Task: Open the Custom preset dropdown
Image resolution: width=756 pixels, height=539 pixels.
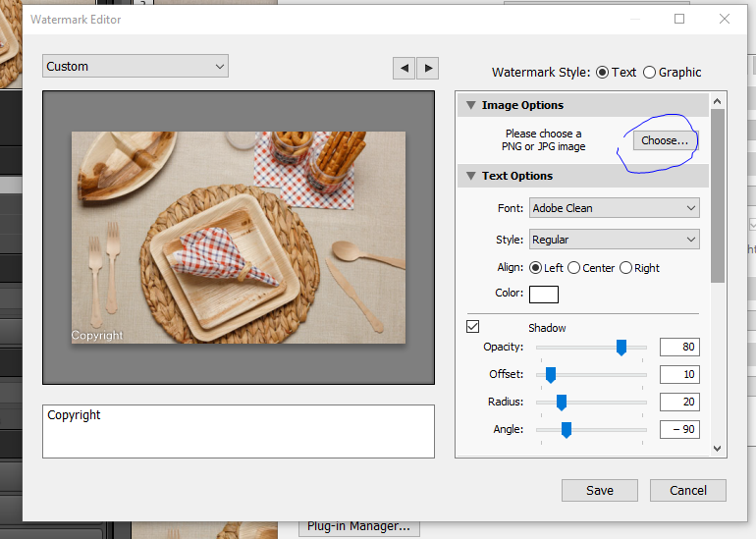Action: pos(135,67)
